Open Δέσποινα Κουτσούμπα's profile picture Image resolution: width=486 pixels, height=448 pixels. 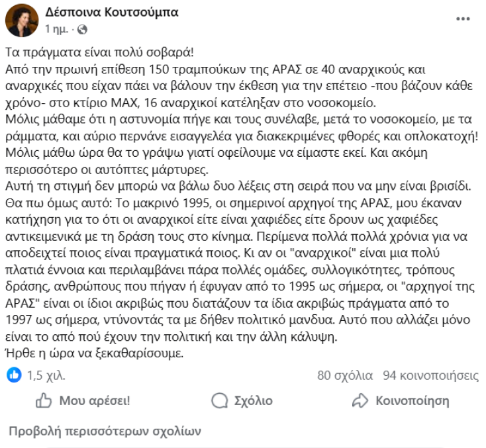pos(22,21)
